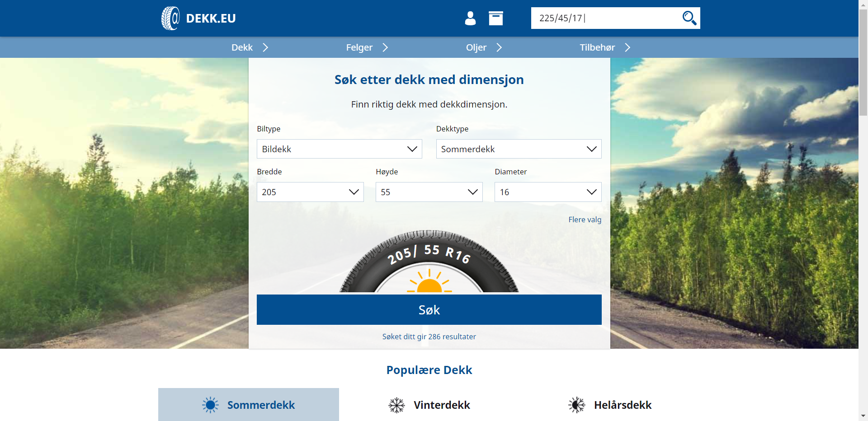This screenshot has width=868, height=421.
Task: Click the tire illustration showing 205/55 R16
Action: 429,261
